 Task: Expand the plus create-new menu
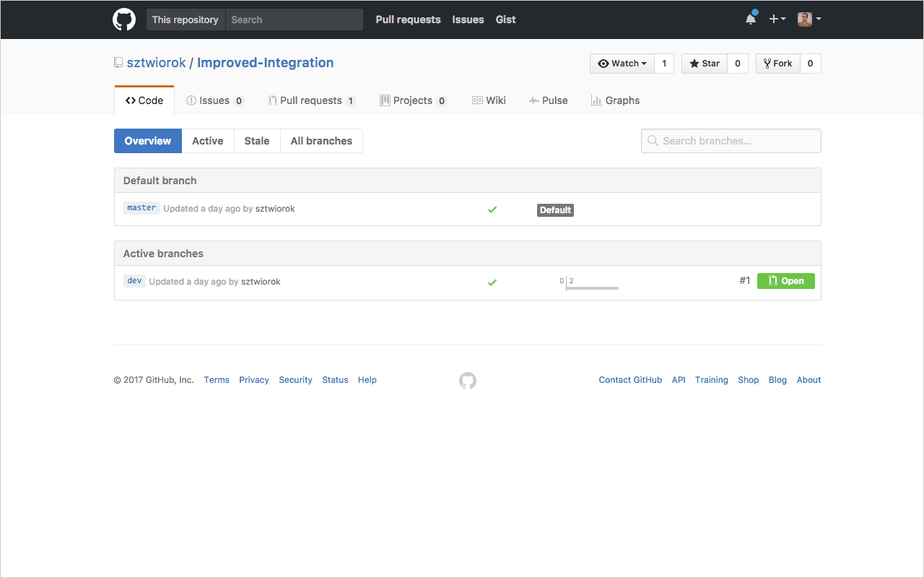[777, 20]
